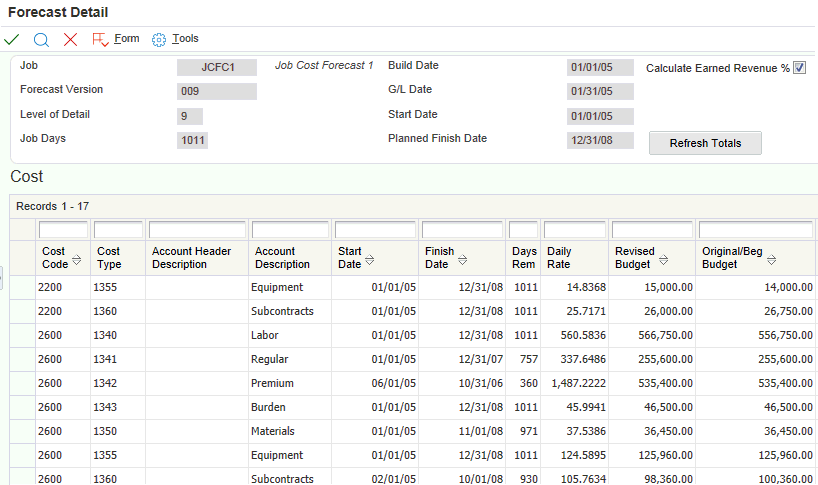This screenshot has height=485, width=818.
Task: Click the red Cancel X icon
Action: point(70,39)
